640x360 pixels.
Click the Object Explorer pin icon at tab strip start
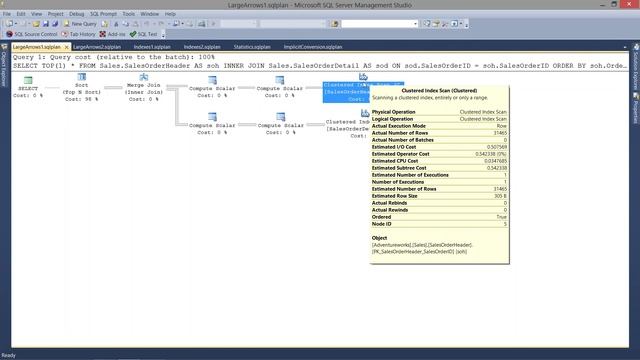click(4, 47)
